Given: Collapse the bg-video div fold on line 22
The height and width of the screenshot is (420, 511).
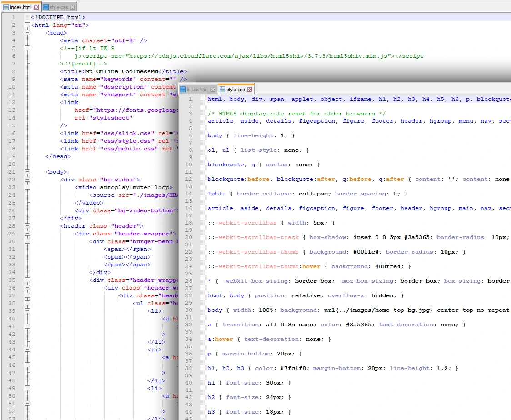Looking at the screenshot, I should (x=27, y=180).
